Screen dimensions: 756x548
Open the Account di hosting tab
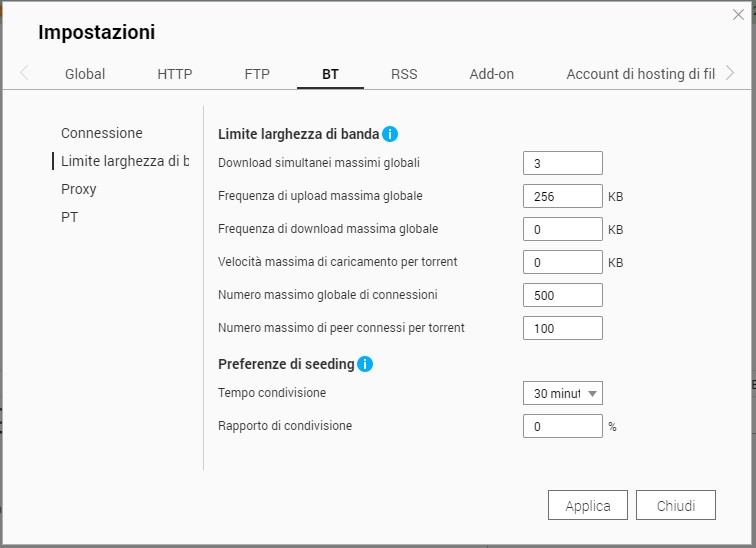(640, 74)
